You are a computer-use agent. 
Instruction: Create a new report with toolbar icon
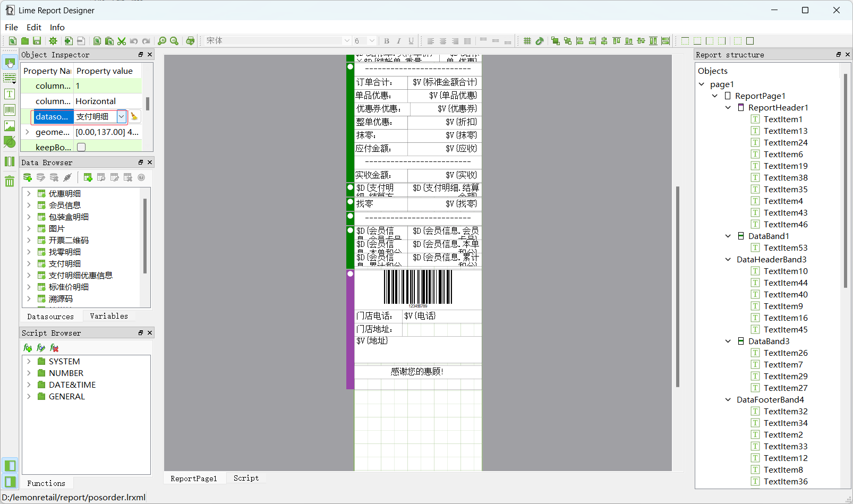(12, 41)
